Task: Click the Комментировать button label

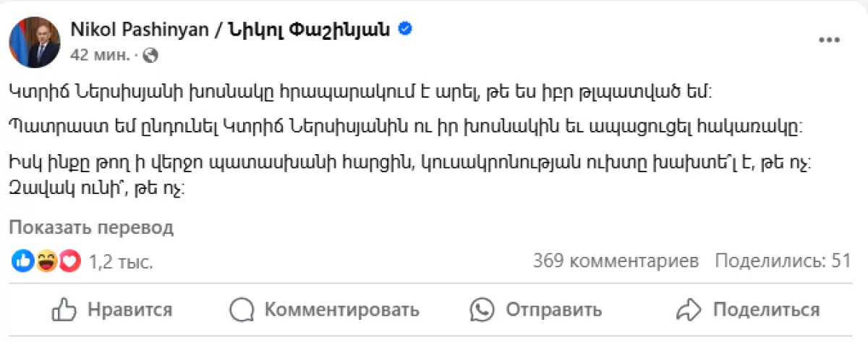Action: pyautogui.click(x=341, y=310)
